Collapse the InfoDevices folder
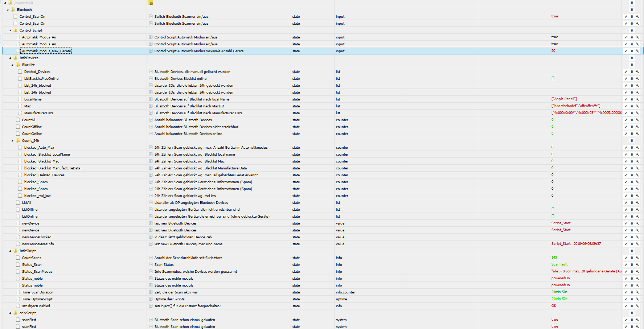Screen dimensions: 644x329 (x=10, y=58)
